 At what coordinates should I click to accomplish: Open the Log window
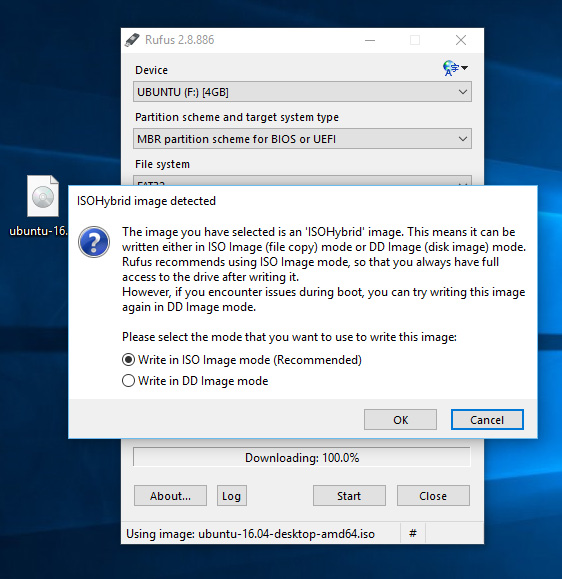(x=232, y=496)
